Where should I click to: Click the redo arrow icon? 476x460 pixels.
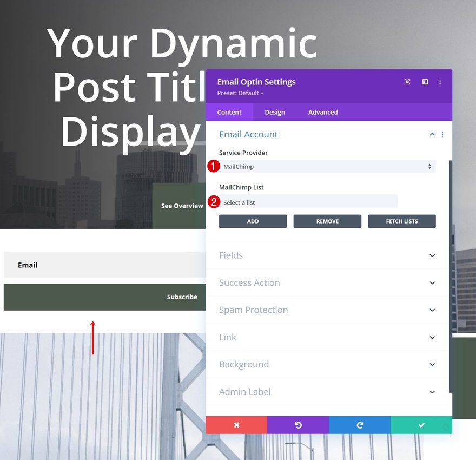pos(360,425)
